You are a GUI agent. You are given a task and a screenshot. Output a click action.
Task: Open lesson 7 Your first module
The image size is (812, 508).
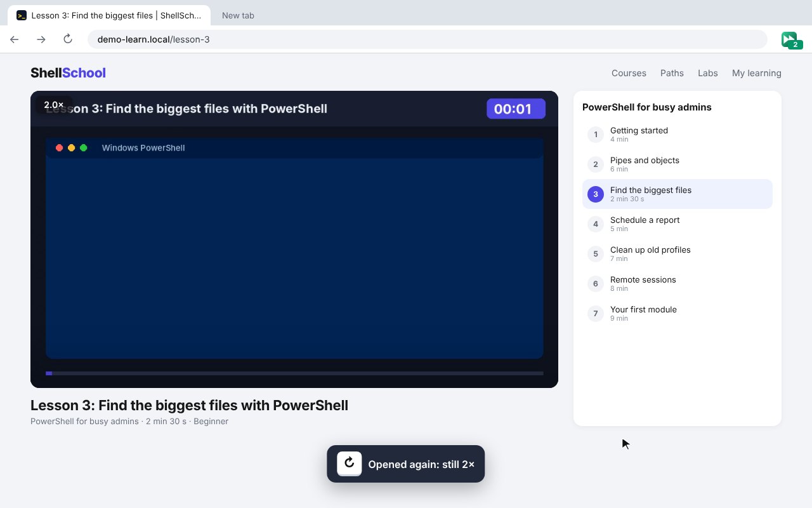[x=678, y=314]
